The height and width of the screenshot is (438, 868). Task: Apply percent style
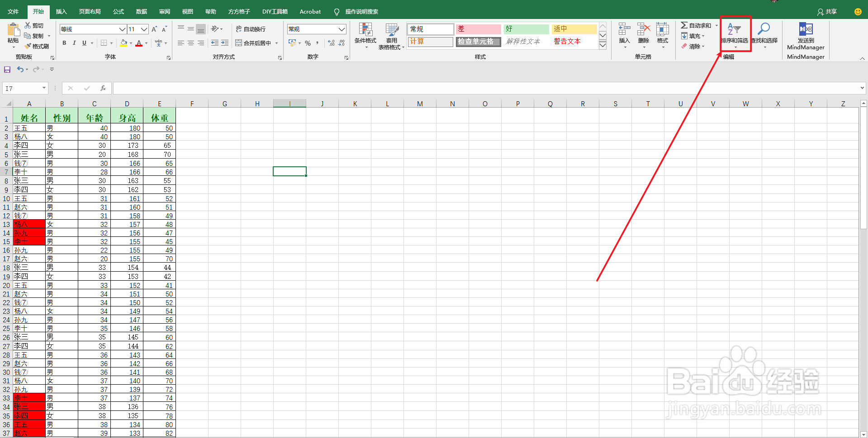(308, 43)
